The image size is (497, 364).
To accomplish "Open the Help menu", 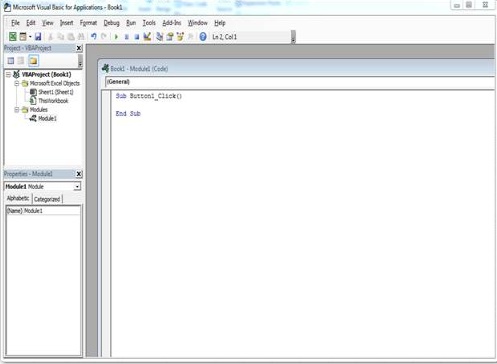I will tap(220, 23).
